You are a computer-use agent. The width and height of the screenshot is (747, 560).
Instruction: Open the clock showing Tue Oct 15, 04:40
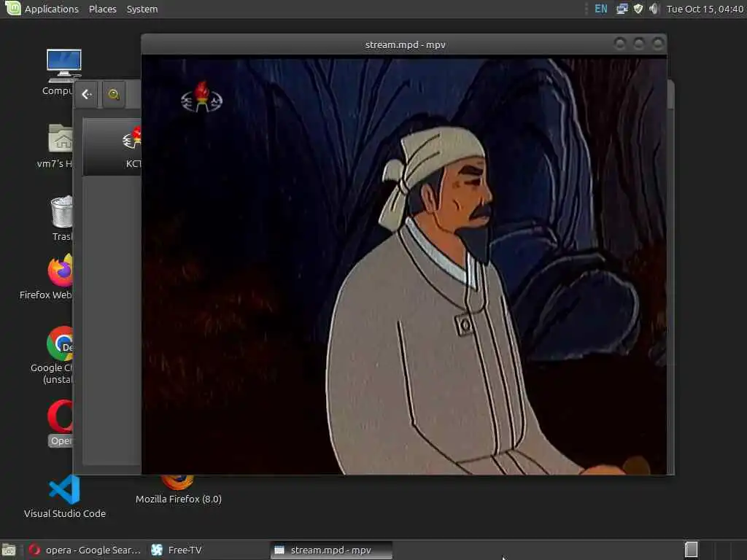[705, 9]
